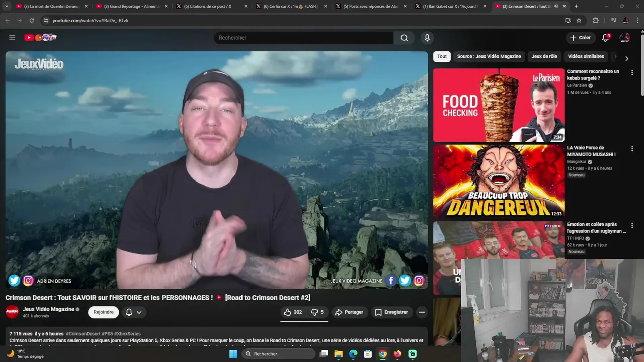Go to the YouTube home logo

[40, 38]
